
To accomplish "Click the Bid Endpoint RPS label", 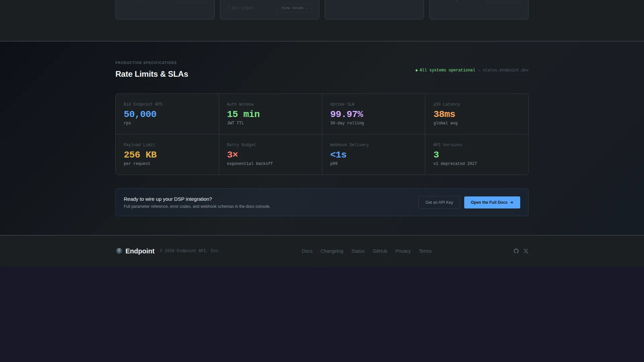I will click(143, 104).
